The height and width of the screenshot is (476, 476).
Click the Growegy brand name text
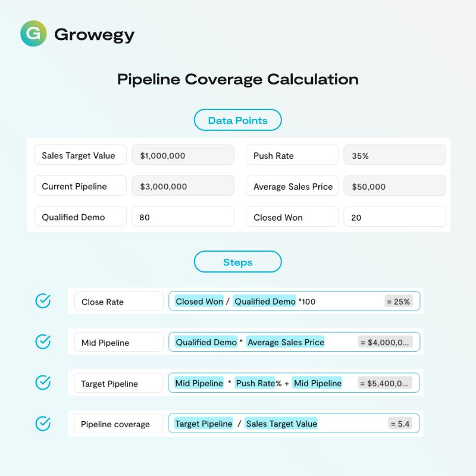[94, 35]
